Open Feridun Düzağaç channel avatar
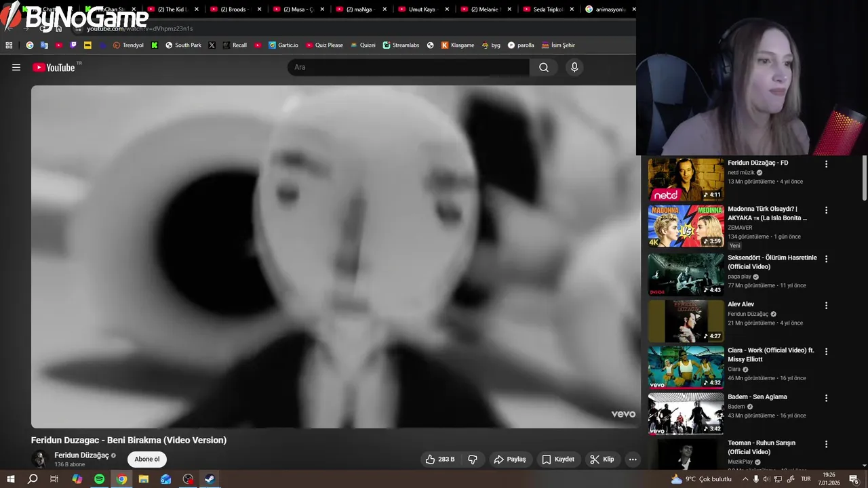Viewport: 868px width, 488px height. [40, 459]
